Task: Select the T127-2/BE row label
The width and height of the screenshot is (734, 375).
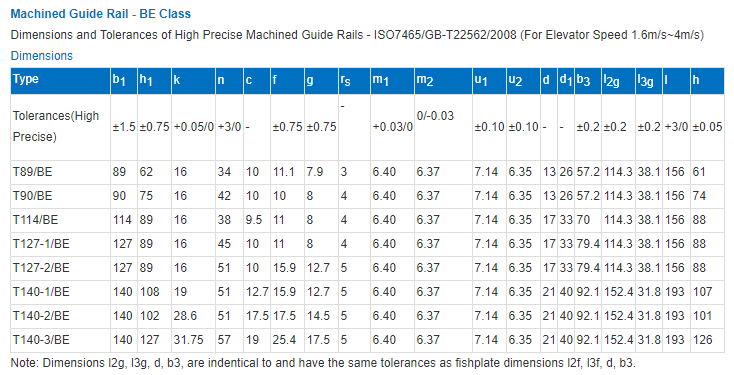Action: [x=41, y=268]
